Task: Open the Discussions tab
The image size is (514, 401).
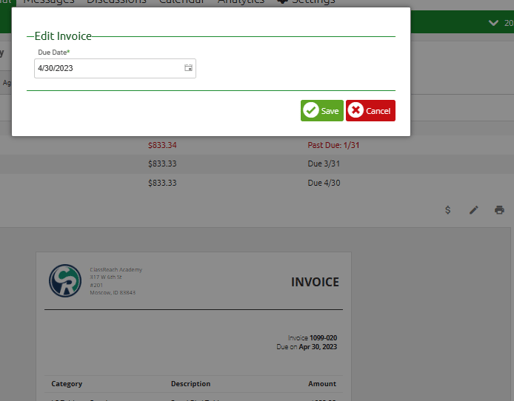Action: [x=116, y=2]
